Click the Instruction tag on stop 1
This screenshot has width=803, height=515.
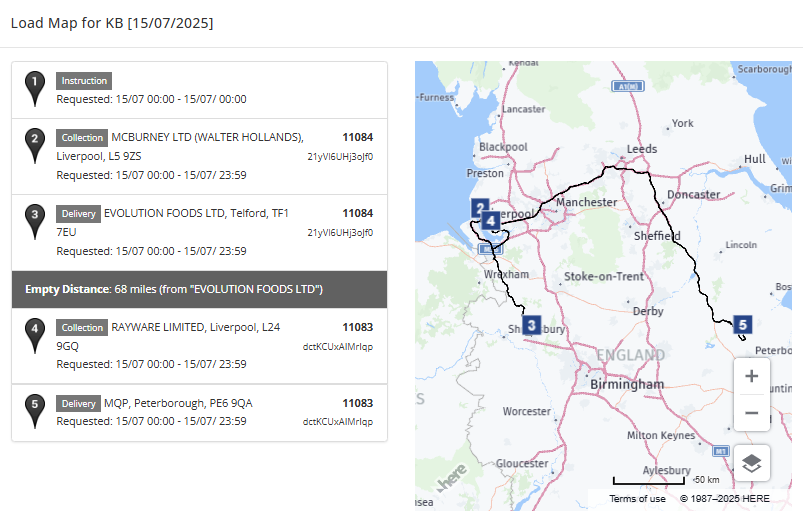click(x=84, y=81)
